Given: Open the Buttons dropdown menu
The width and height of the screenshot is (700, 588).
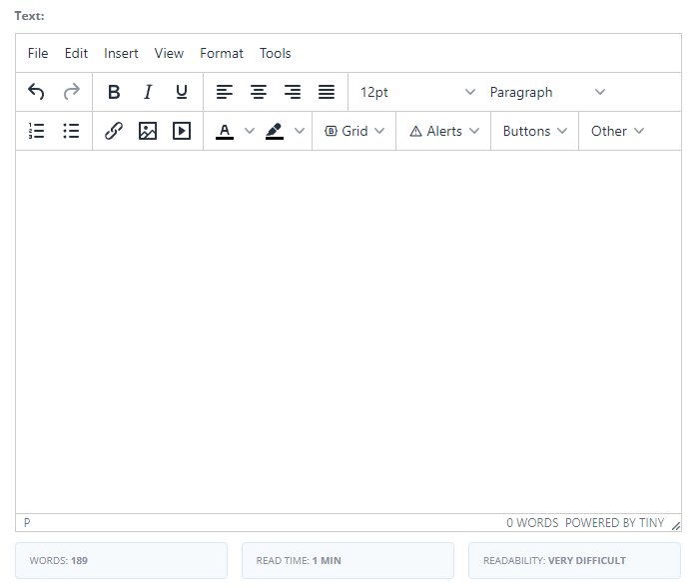Looking at the screenshot, I should coord(535,131).
